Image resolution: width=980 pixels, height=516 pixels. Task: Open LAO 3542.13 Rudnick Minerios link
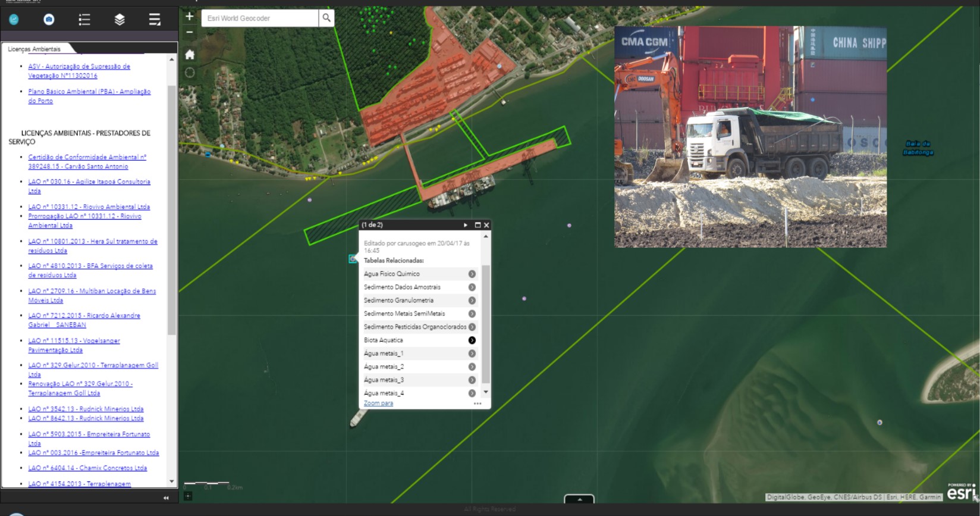[x=86, y=409]
